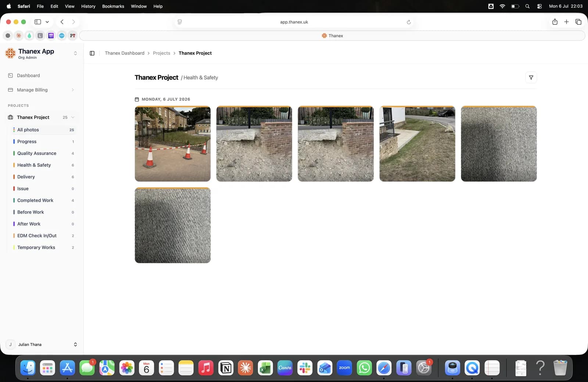The image size is (588, 382).
Task: Select the EDM Check In/Out category
Action: pos(43,236)
